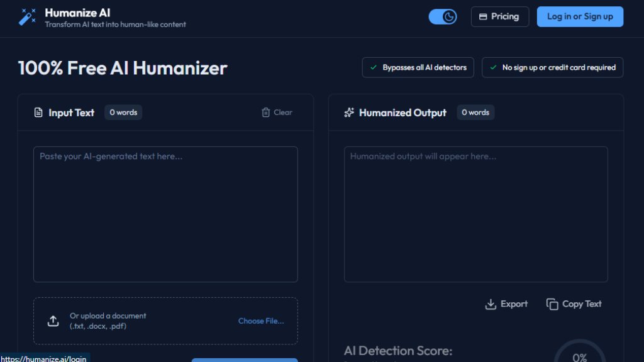Copy the humanized text

tap(574, 304)
